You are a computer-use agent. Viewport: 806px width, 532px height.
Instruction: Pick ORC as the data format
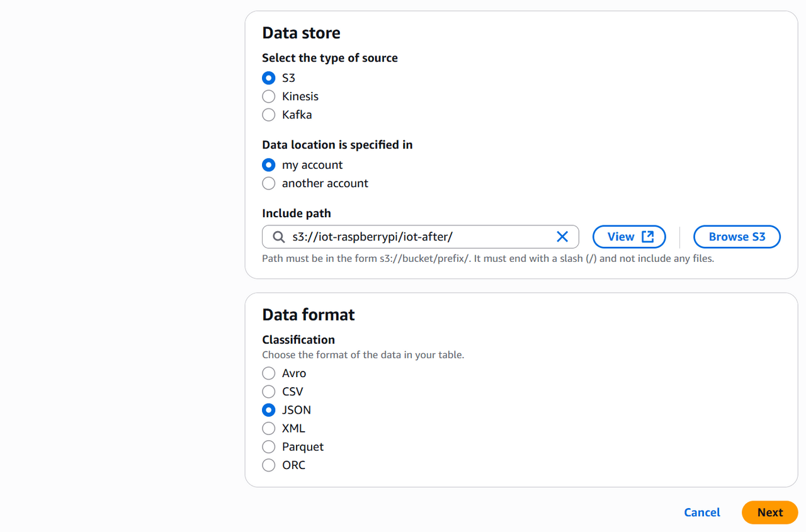pyautogui.click(x=269, y=465)
